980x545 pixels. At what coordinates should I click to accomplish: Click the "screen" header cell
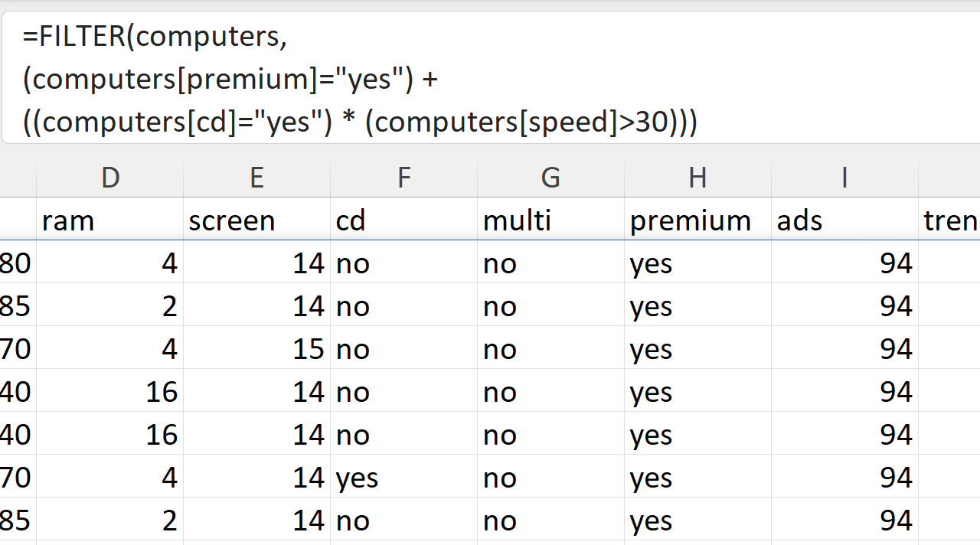tap(256, 220)
